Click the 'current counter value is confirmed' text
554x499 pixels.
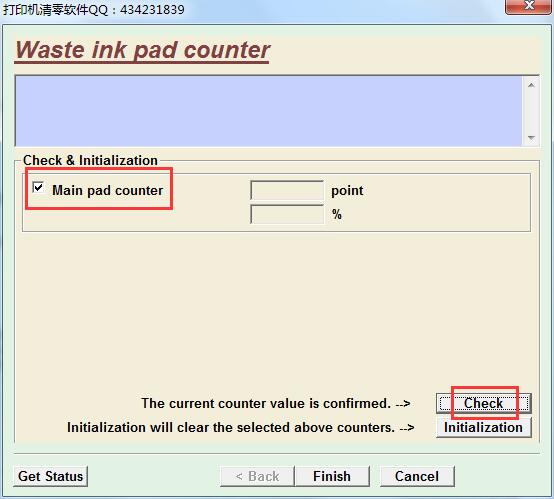coord(276,403)
